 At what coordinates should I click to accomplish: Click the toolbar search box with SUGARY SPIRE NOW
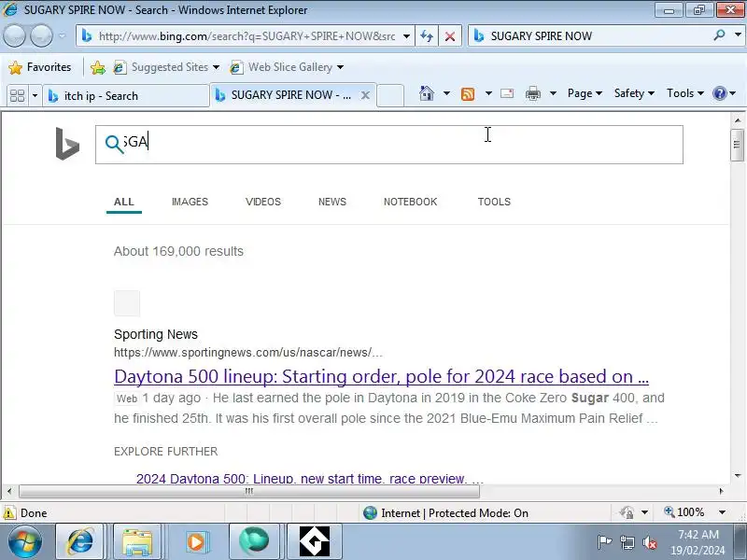click(591, 36)
